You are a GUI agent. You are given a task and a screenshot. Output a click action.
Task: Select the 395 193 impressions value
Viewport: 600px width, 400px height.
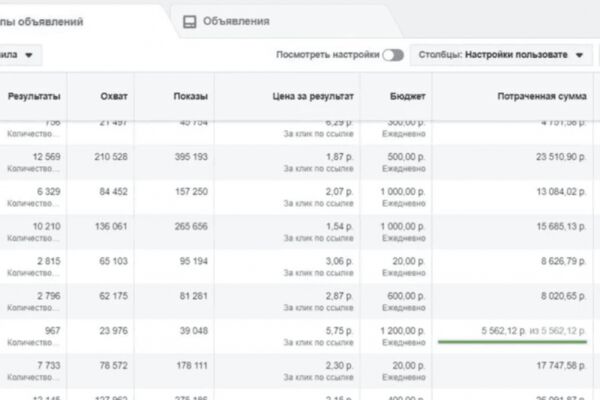pos(191,157)
